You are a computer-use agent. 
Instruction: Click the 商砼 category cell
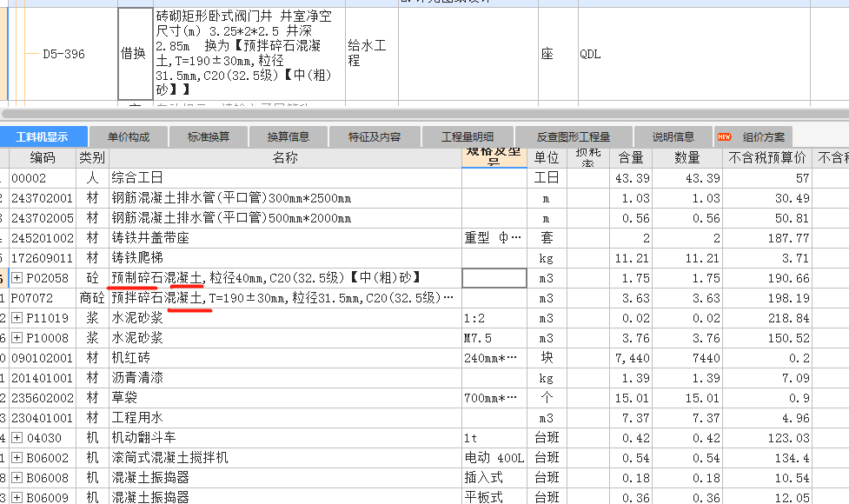tap(92, 298)
